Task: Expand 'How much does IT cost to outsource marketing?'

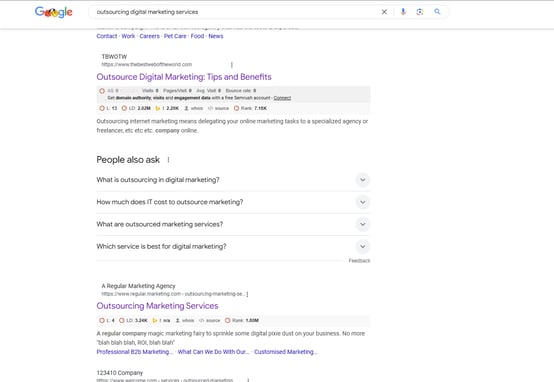Action: (x=233, y=202)
